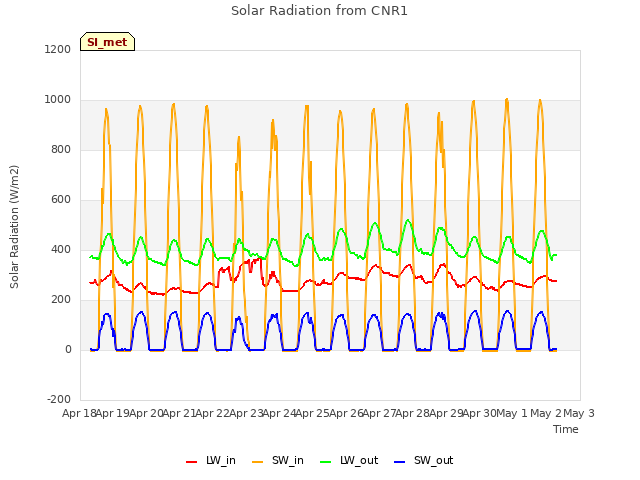Click the May 1 x-axis tick label
Screen dimensions: 640x480
513,413
